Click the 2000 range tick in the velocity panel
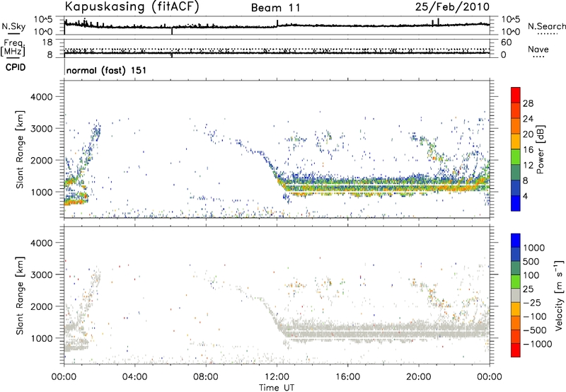Viewport: 566px width, 392px height. (41, 307)
